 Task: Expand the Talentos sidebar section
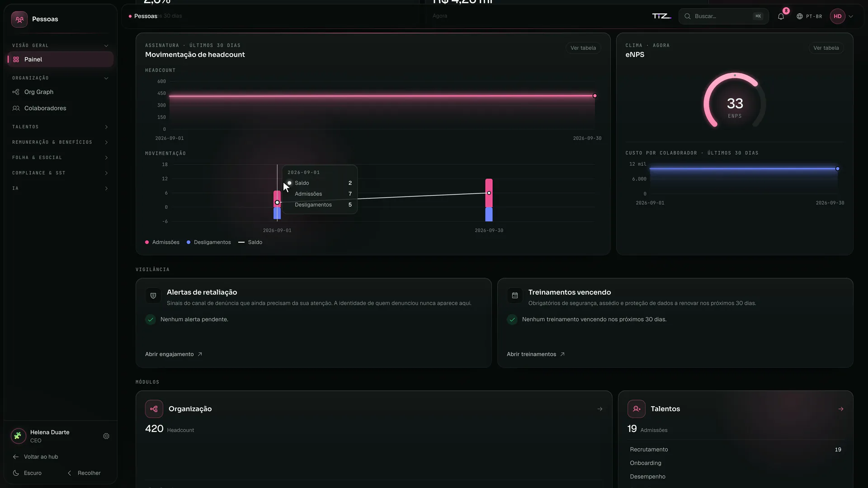click(x=60, y=127)
